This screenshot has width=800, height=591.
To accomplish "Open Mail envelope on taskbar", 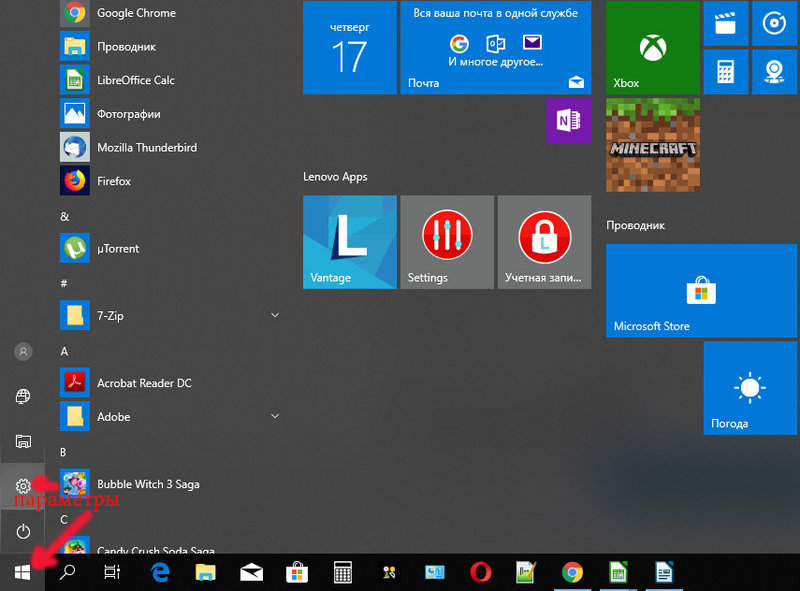I will pyautogui.click(x=252, y=573).
